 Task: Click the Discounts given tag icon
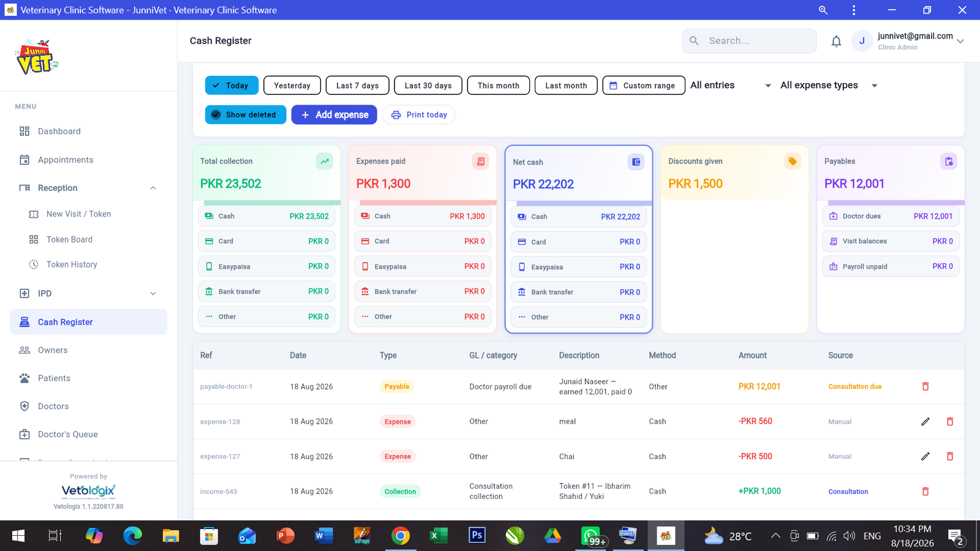793,161
